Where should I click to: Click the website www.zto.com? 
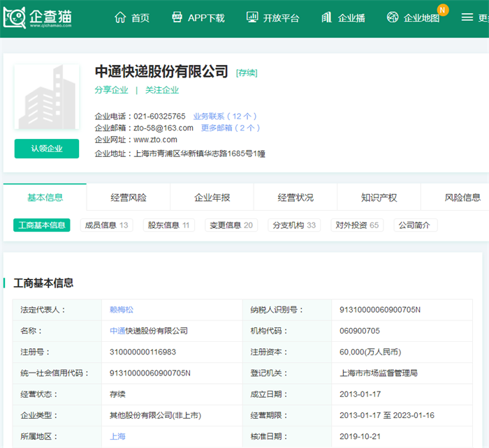pyautogui.click(x=155, y=140)
